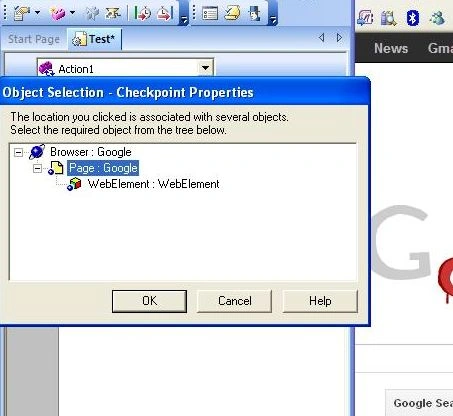Click the Page document icon in the tree
The height and width of the screenshot is (416, 453).
[x=56, y=168]
